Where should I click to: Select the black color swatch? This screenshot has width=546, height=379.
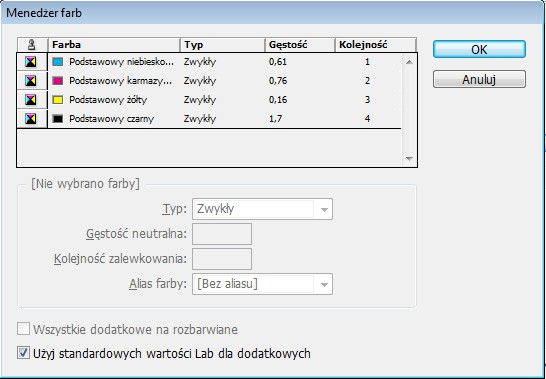[57, 119]
